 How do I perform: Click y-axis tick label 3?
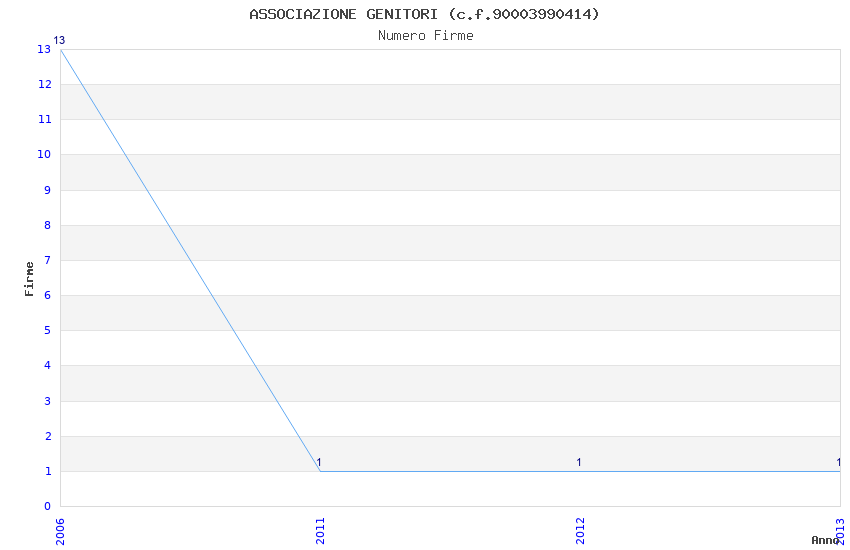tap(48, 401)
